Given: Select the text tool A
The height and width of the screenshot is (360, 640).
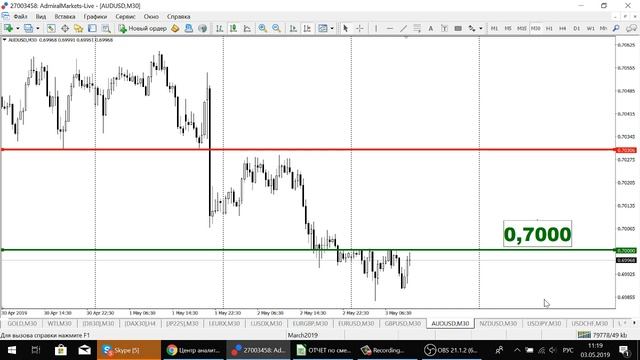Looking at the screenshot, I should 431,28.
